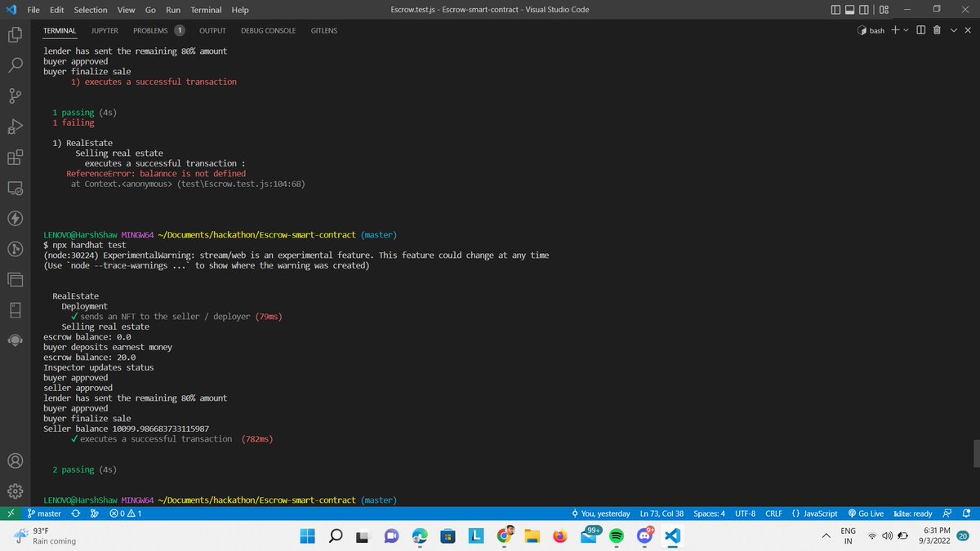Select the bash terminal instance
Viewport: 980px width, 551px height.
tap(872, 30)
